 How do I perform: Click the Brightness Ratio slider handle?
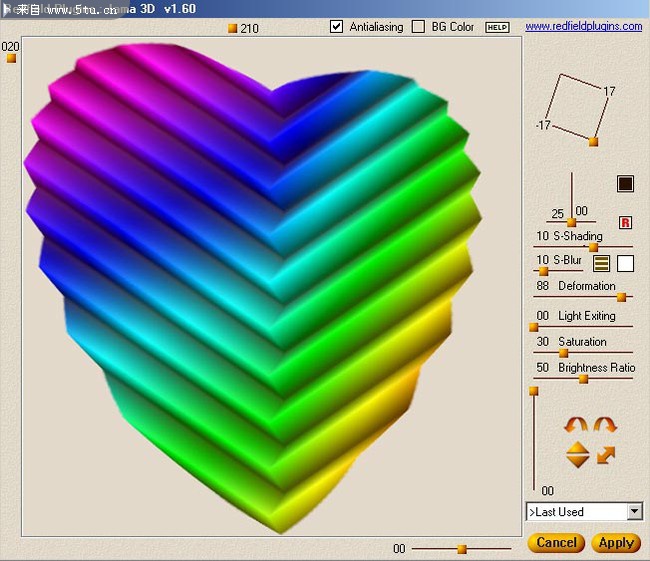pos(583,379)
